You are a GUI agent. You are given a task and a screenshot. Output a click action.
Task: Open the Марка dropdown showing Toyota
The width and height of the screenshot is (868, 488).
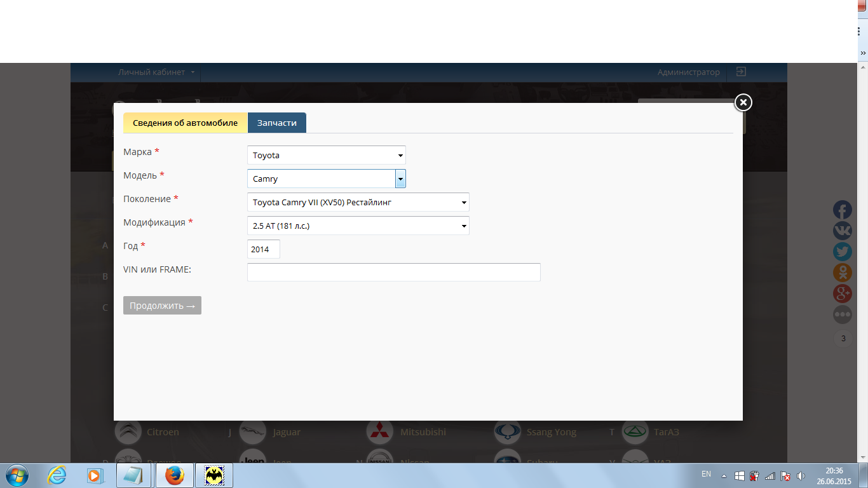(326, 155)
